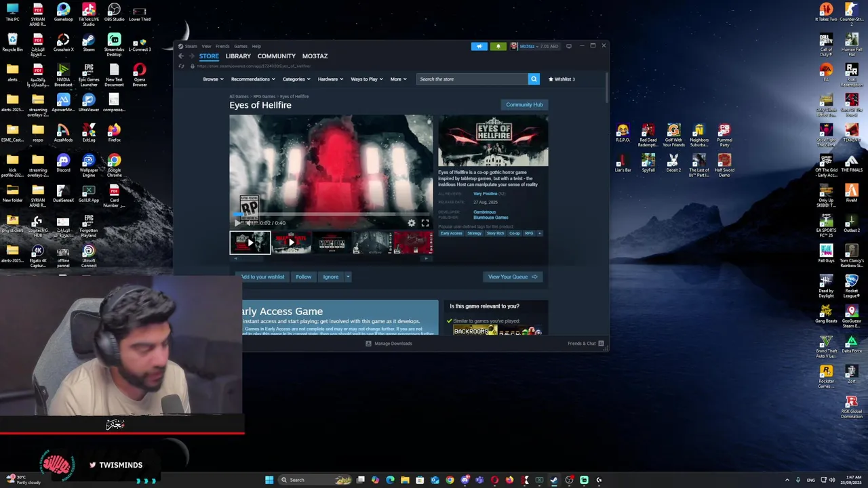Go forward with Steam's forward arrow
868x488 pixels.
tap(191, 56)
